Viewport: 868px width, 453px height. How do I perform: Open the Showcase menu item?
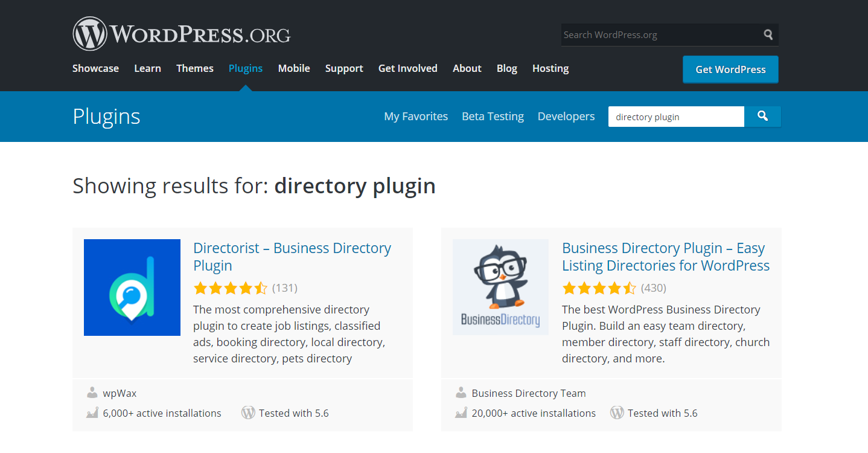click(x=95, y=68)
